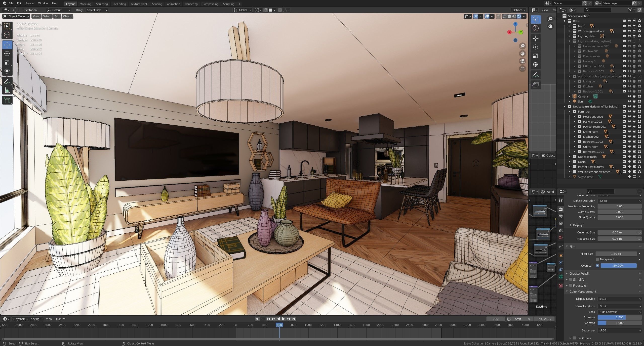Expand the Main collection in outliner
Viewport: 644px width, 346px height.
click(570, 26)
